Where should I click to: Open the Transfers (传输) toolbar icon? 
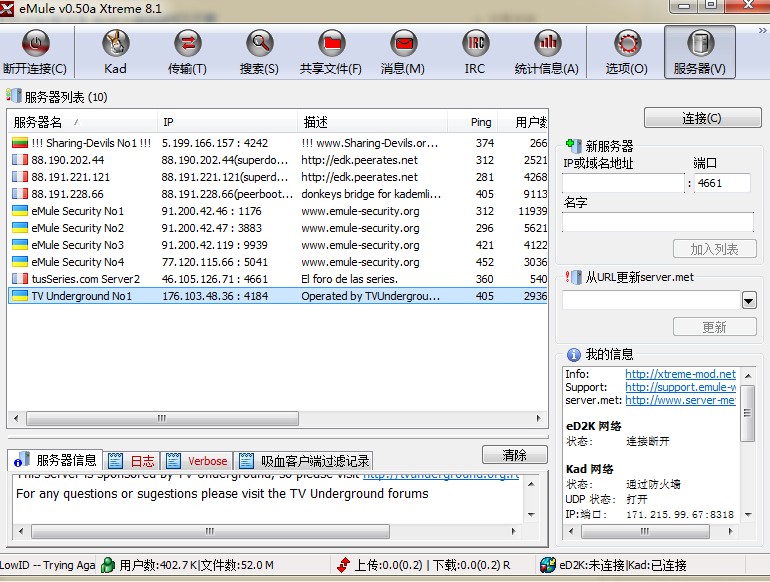pos(188,43)
